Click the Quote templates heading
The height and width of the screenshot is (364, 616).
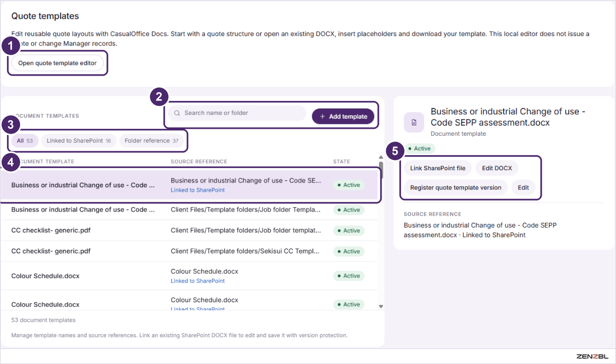(x=45, y=16)
